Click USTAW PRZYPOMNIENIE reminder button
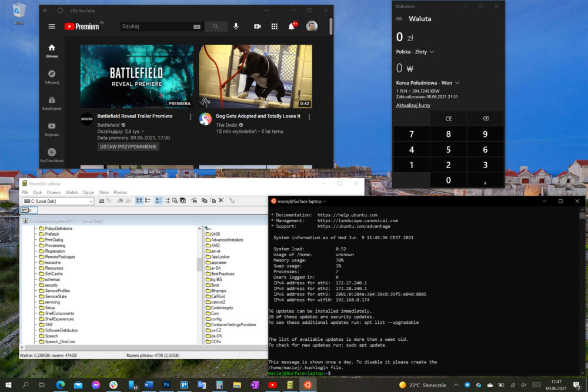 click(x=128, y=146)
